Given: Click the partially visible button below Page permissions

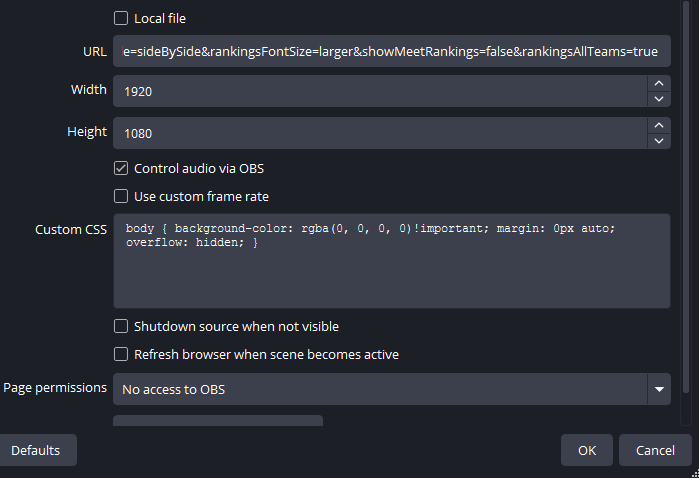Looking at the screenshot, I should tap(218, 420).
